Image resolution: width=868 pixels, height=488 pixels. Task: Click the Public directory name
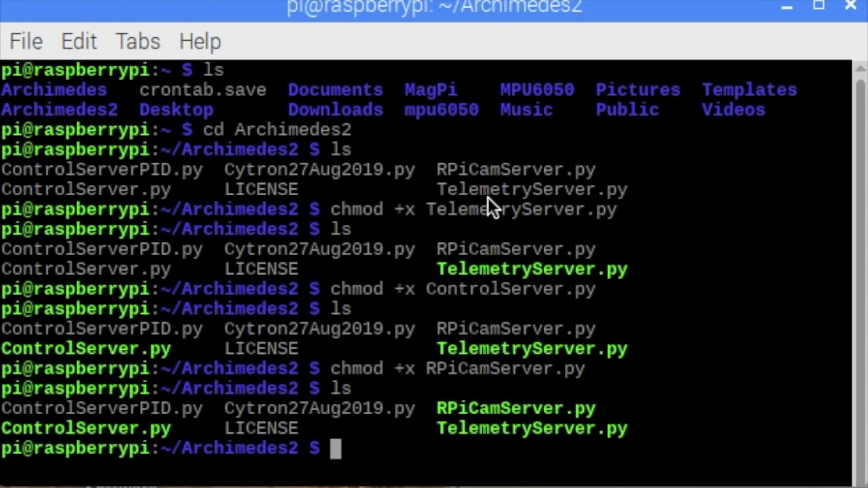point(627,110)
